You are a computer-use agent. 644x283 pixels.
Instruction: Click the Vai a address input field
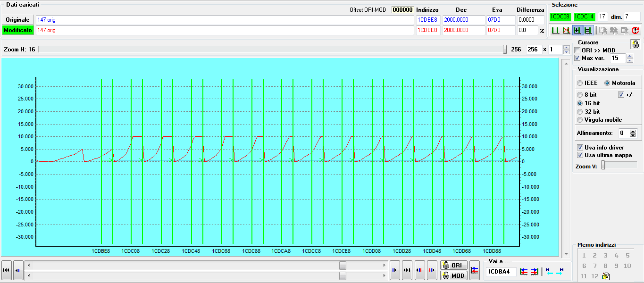pos(501,272)
